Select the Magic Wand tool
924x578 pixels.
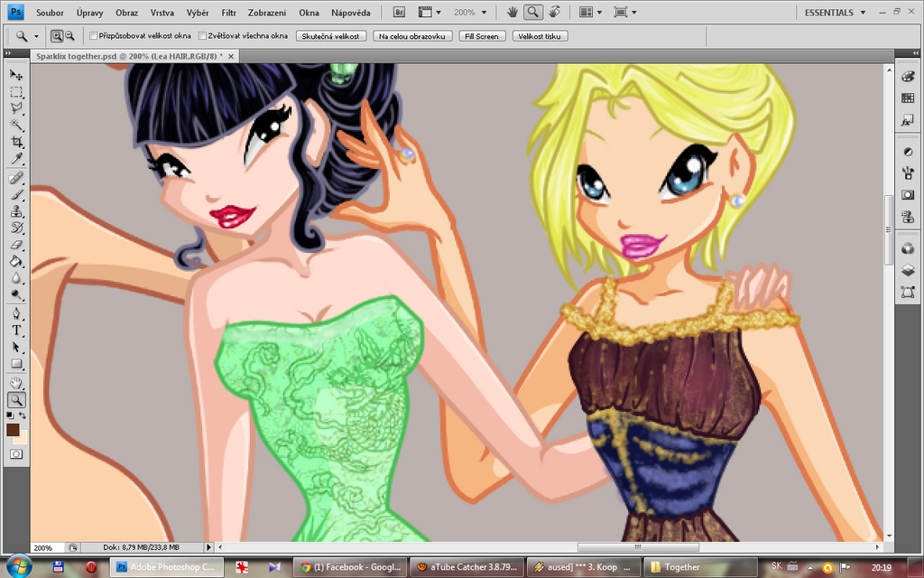[x=16, y=125]
